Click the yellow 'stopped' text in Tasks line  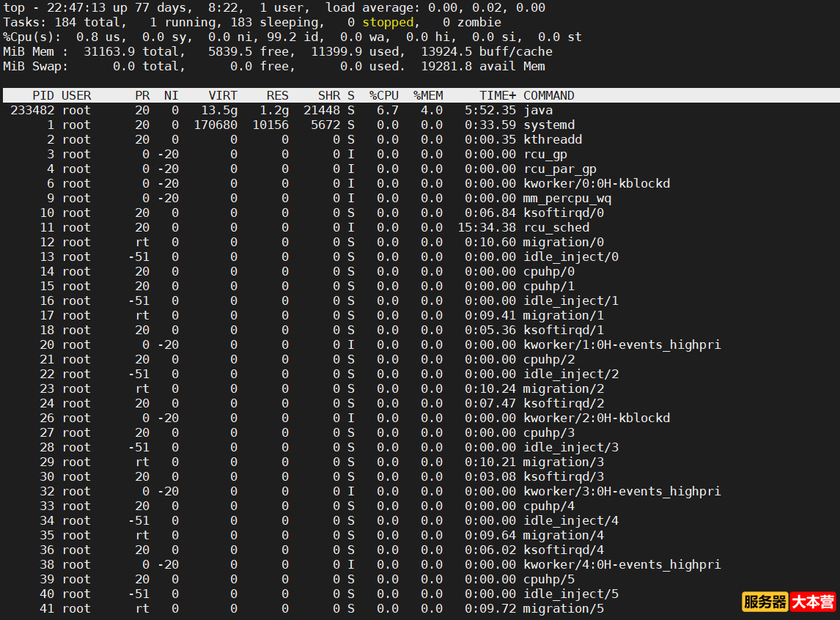(x=388, y=23)
